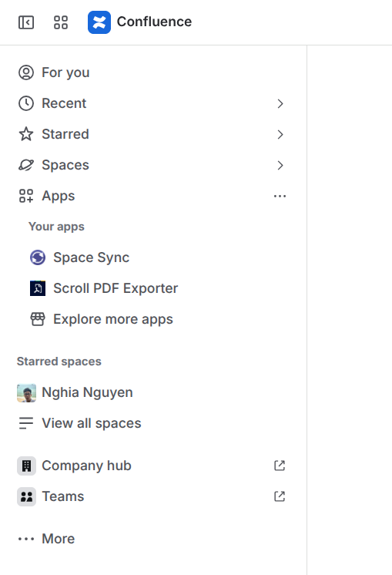The width and height of the screenshot is (392, 575).
Task: Collapse the sidebar with the panel icon
Action: tap(26, 22)
